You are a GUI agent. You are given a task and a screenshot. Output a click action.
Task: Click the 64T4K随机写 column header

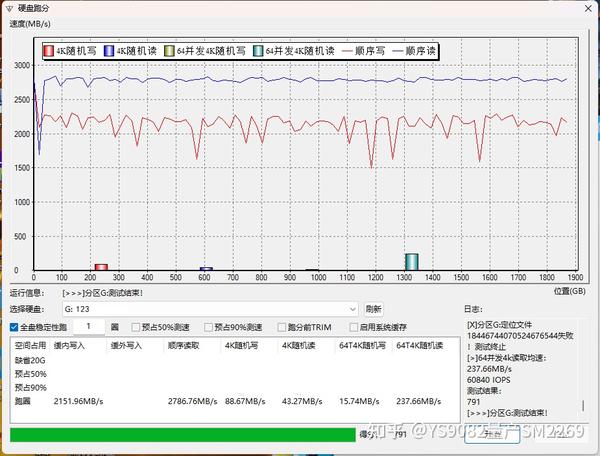pos(362,345)
